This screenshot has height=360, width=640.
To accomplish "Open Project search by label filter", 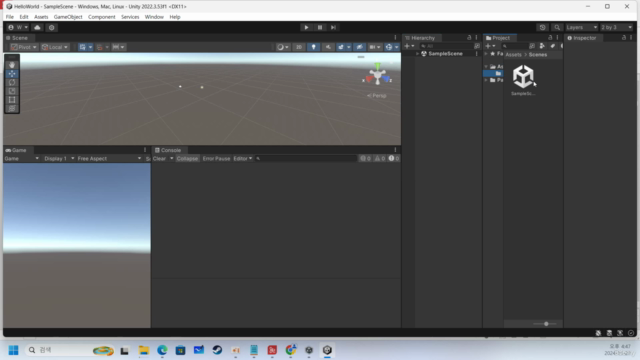I will (552, 46).
